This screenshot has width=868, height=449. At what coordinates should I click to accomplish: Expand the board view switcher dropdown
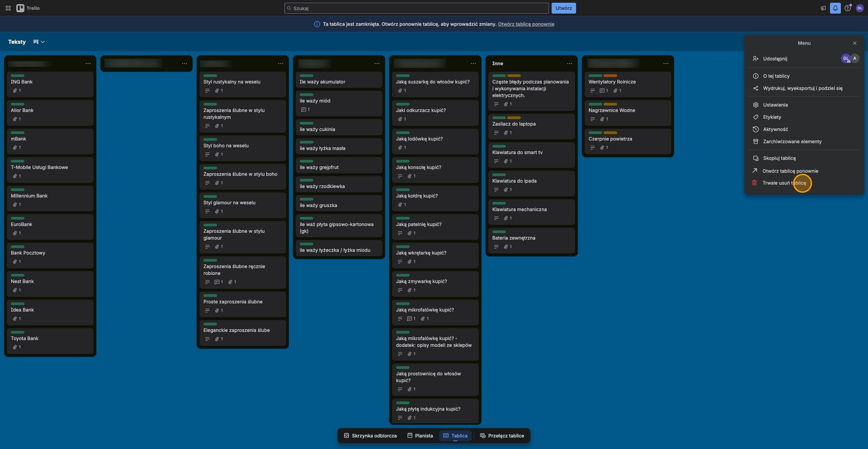pyautogui.click(x=39, y=42)
